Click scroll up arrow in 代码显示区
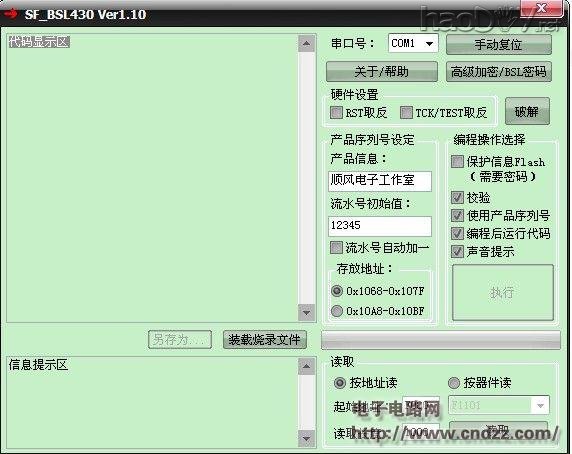The image size is (572, 454). click(306, 44)
